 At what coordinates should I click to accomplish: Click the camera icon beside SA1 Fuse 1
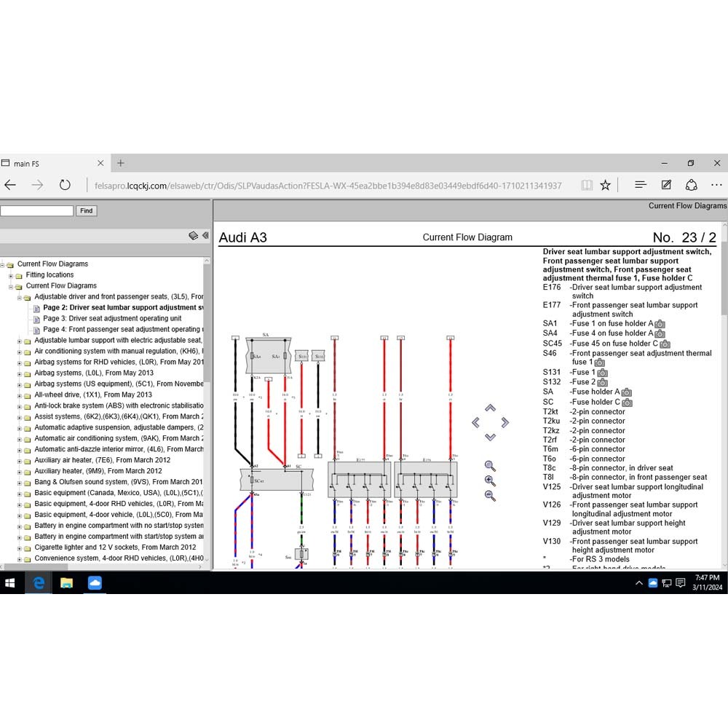click(660, 324)
